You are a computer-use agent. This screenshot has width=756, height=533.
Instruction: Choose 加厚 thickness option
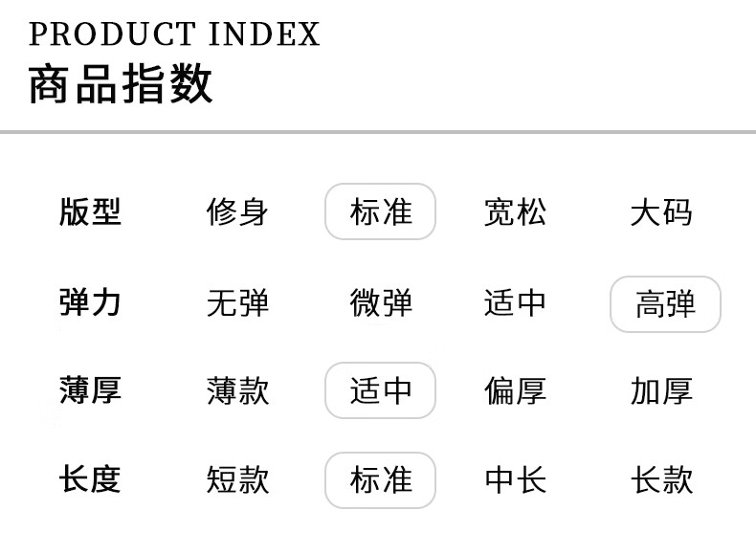point(661,390)
